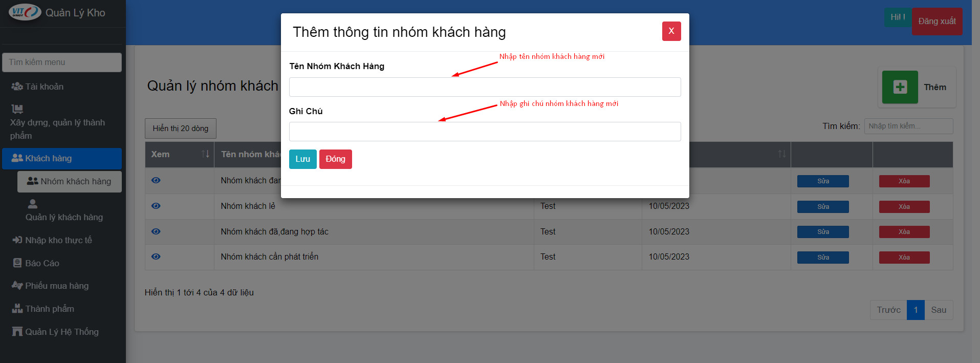Screen dimensions: 980x363
Task: Open Báo Cáo report icon item
Action: 17,263
